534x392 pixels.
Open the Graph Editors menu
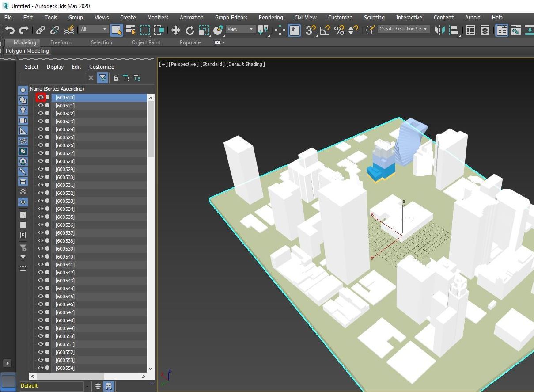[231, 17]
